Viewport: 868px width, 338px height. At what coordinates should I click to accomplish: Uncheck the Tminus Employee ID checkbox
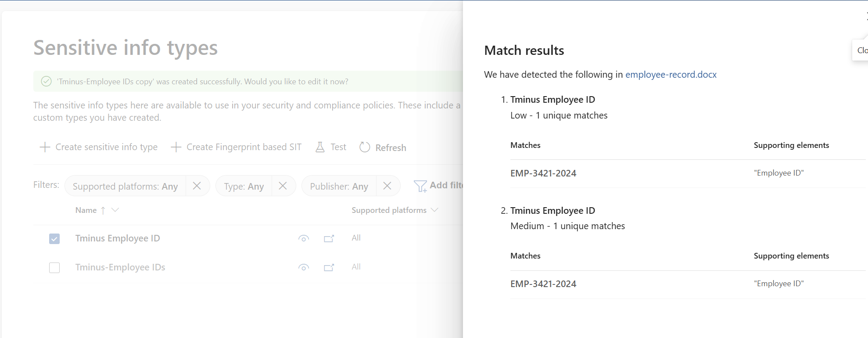(54, 238)
